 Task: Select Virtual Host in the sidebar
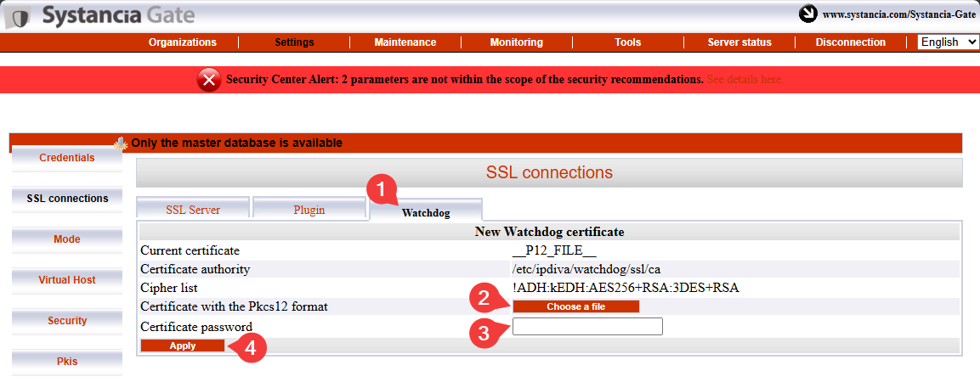[x=67, y=280]
